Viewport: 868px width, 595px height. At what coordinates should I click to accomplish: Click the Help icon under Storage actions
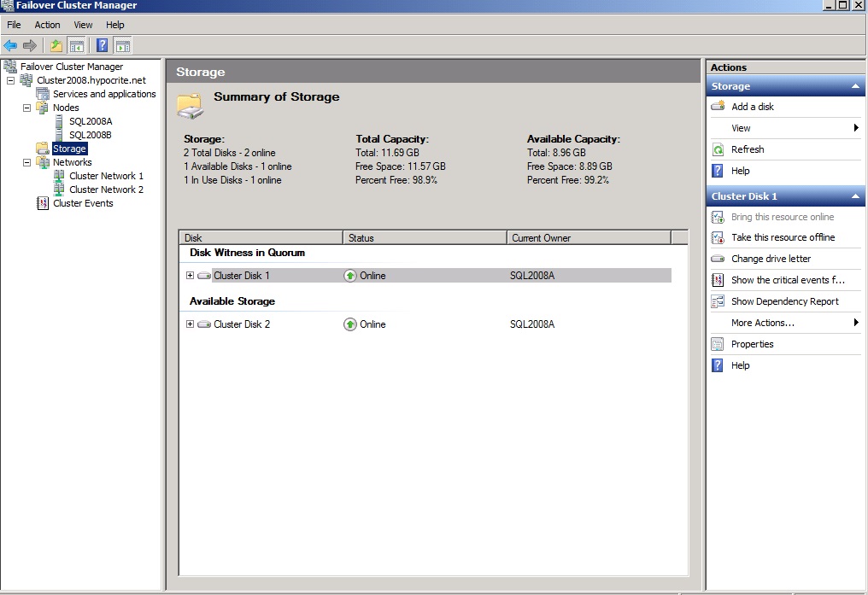(718, 171)
